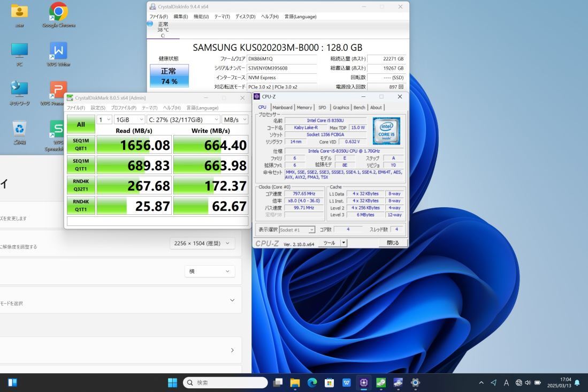
Task: Click the drive C status icon in CrystalDiskInfo
Action: 150,24
